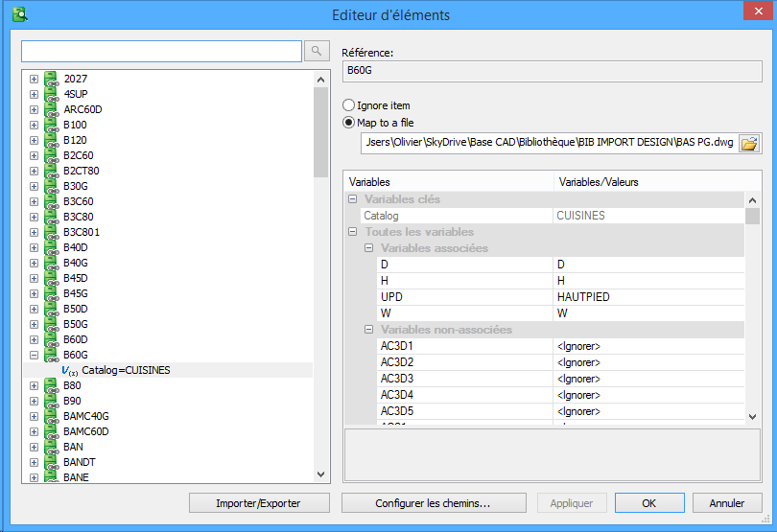Select the BANDT item in the tree
The image size is (777, 532).
[80, 462]
